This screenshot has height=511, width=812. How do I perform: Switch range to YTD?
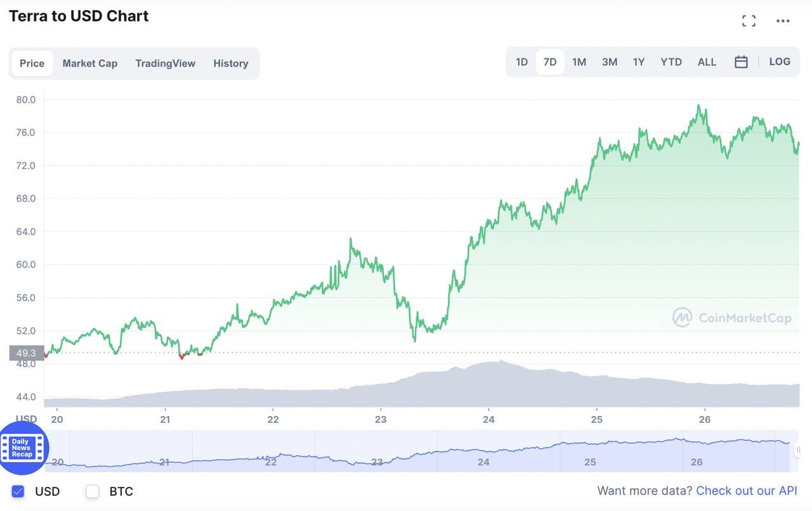[x=671, y=62]
